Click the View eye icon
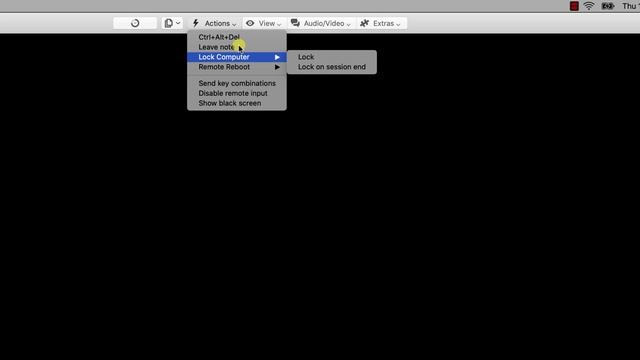The width and height of the screenshot is (640, 360). (250, 23)
